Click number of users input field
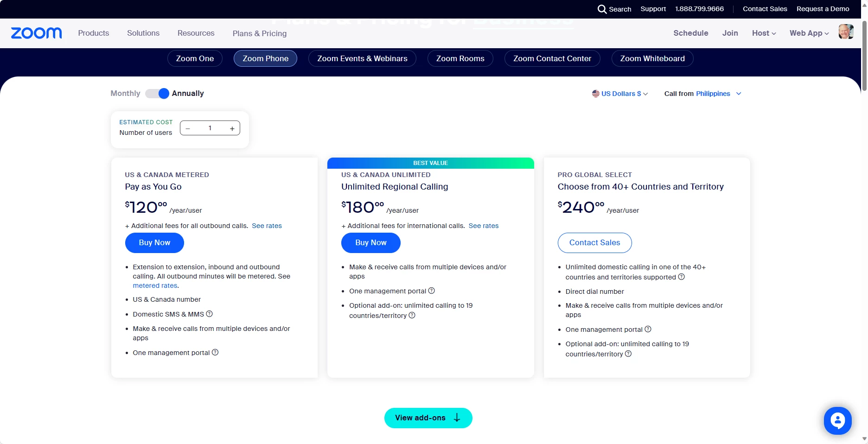This screenshot has width=868, height=444. pyautogui.click(x=210, y=128)
